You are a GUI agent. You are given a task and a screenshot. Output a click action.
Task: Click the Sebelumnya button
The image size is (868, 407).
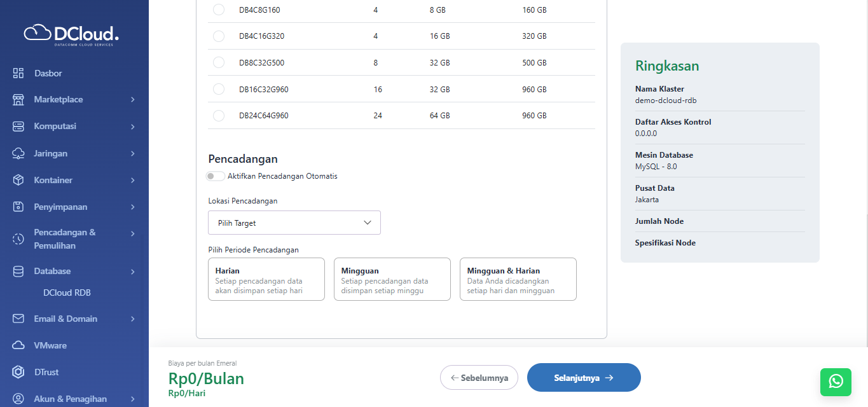[479, 377]
